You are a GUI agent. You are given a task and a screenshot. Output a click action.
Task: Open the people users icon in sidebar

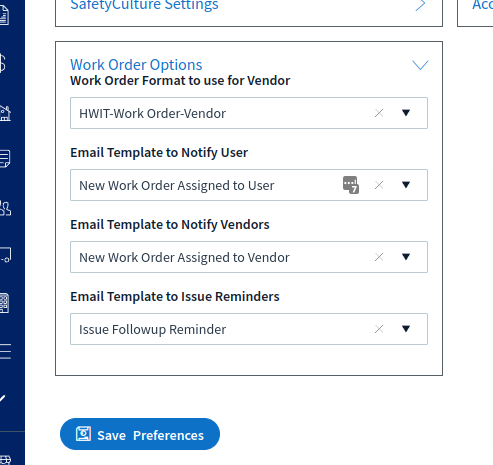pyautogui.click(x=5, y=208)
